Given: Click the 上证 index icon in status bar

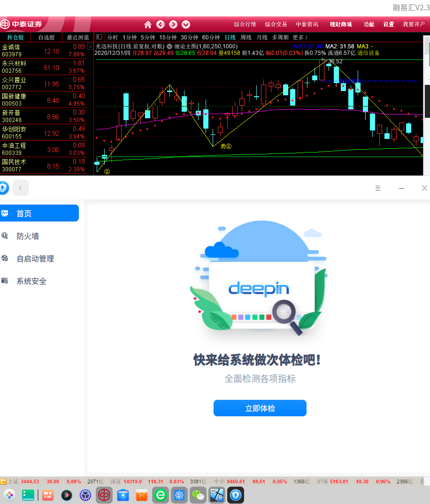Looking at the screenshot, I should point(3,481).
